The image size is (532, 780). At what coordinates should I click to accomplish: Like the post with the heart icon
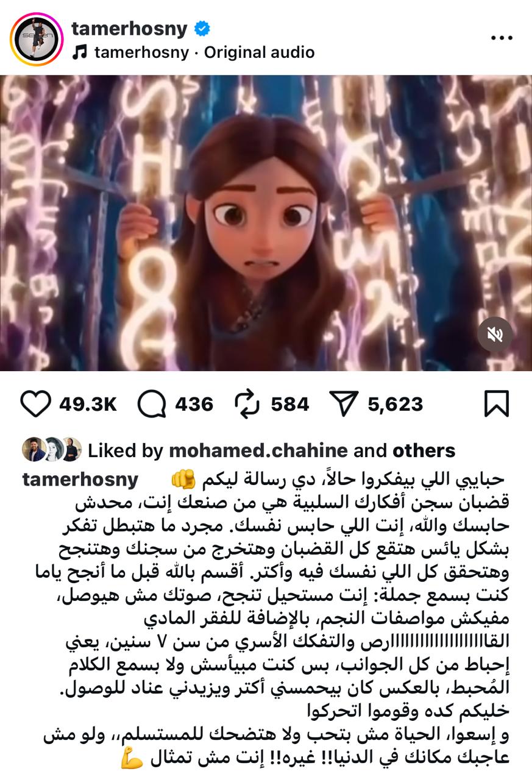(x=36, y=404)
